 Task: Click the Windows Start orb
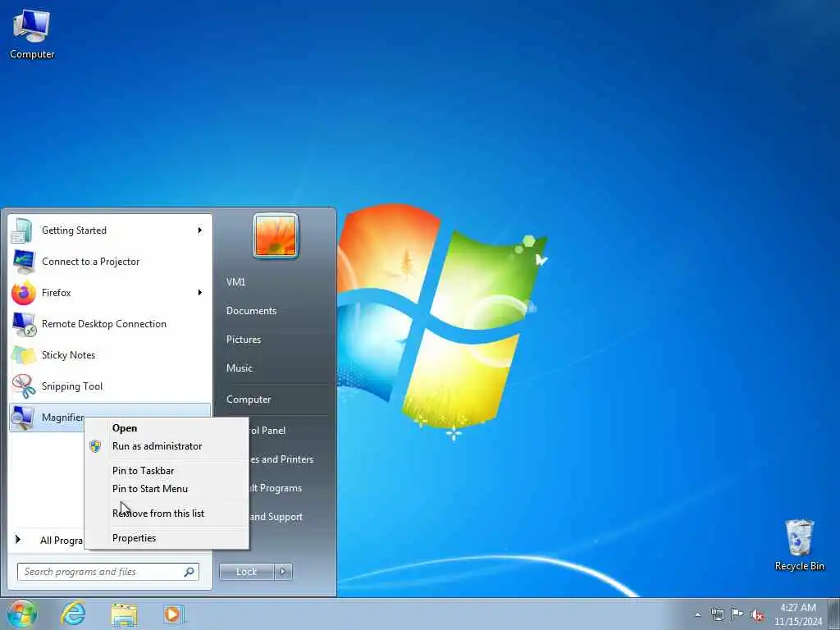pos(22,614)
